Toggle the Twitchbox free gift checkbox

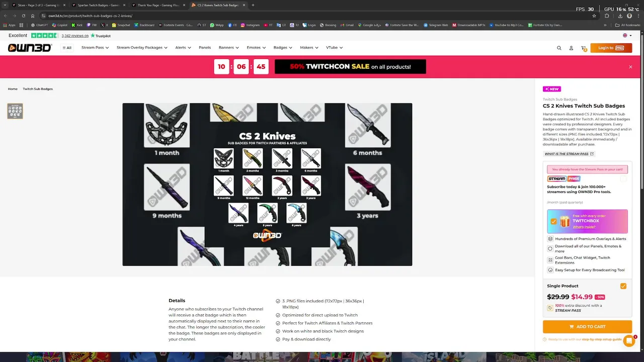554,221
